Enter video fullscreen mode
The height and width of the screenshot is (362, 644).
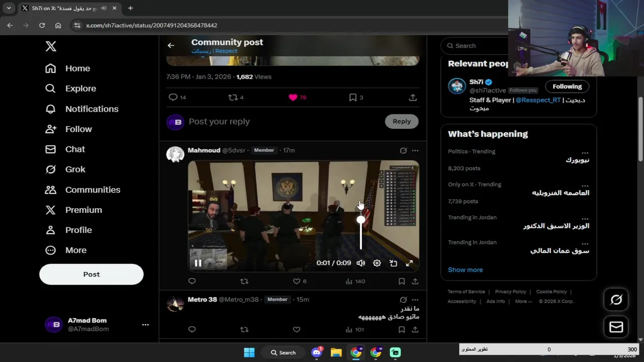(x=410, y=263)
